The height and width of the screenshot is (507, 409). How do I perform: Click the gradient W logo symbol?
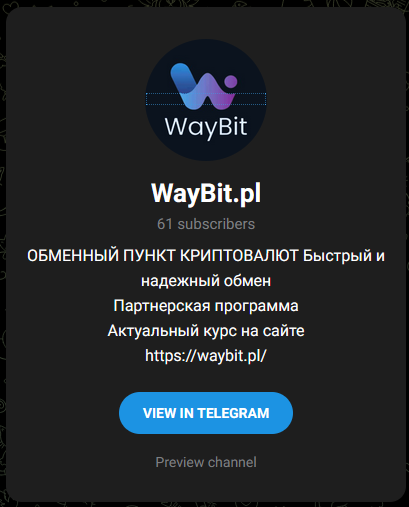204,86
